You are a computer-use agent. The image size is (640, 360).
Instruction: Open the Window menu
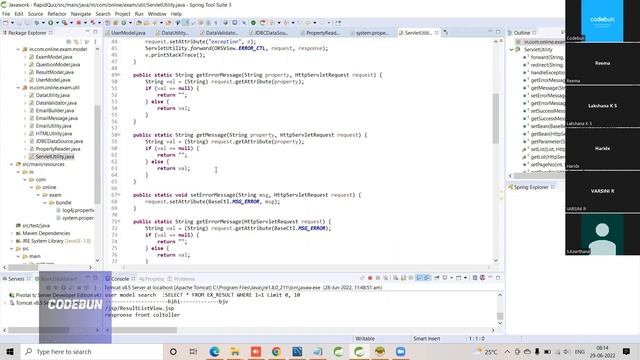(x=157, y=14)
